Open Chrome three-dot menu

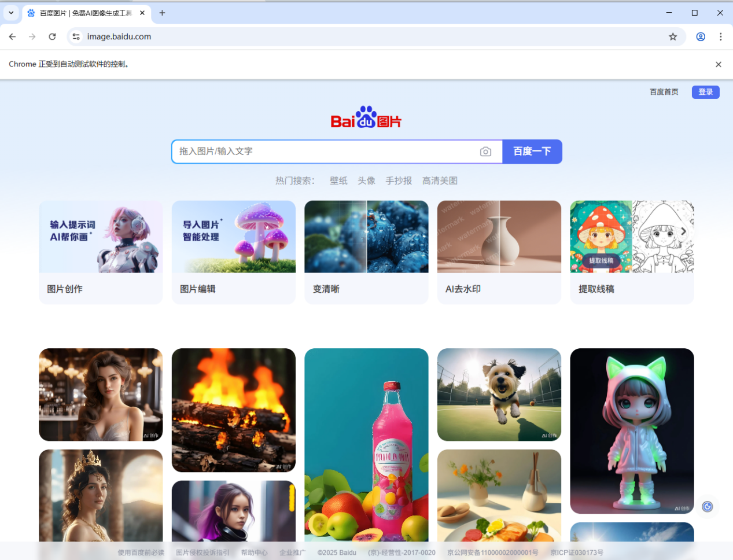(720, 36)
